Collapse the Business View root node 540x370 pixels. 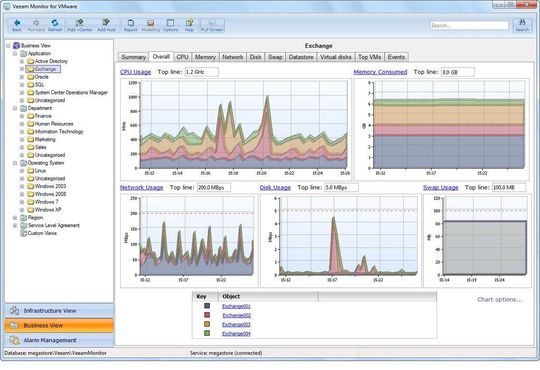point(8,45)
